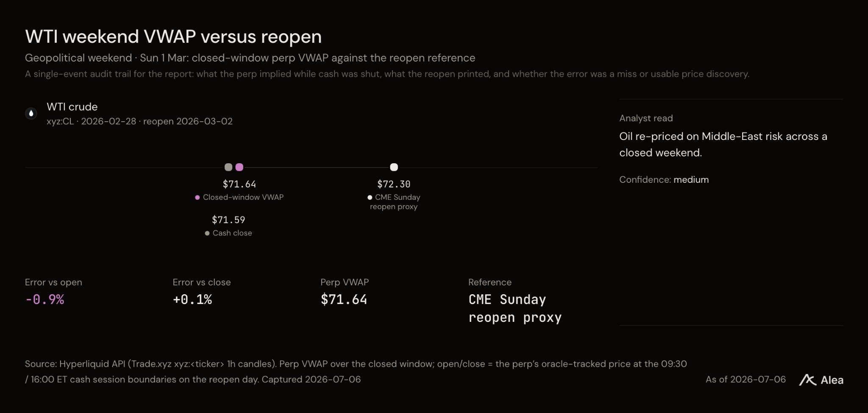
Task: Click the xyz:CL ticker date line
Action: (139, 121)
